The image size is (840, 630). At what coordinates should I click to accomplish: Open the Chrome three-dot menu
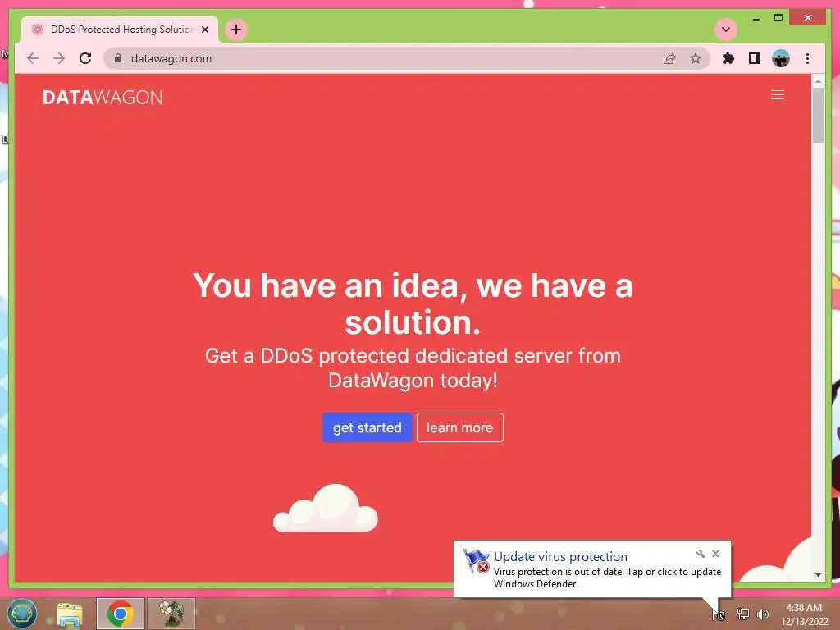pos(807,58)
